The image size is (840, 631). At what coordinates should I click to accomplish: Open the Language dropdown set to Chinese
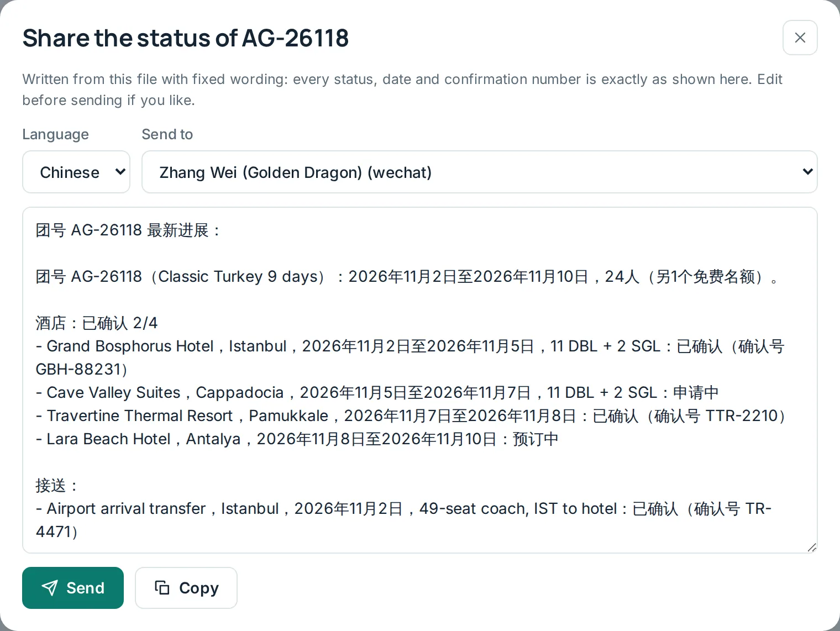point(76,172)
